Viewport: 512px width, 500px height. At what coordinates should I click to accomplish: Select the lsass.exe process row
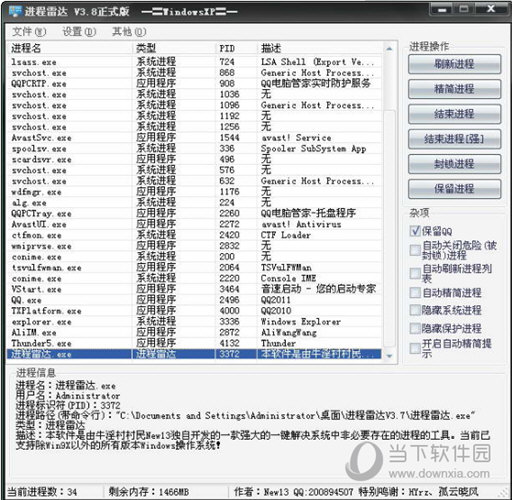pos(195,62)
